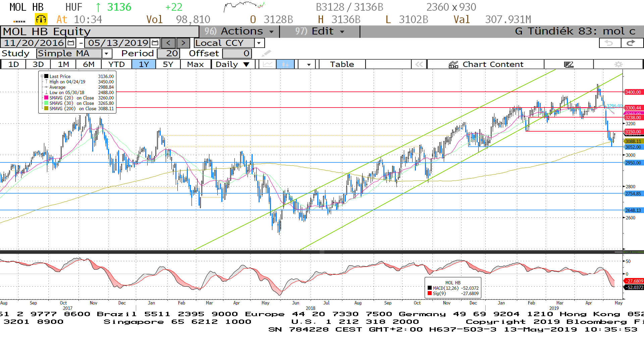Click the Period input field showing 20

(x=168, y=54)
